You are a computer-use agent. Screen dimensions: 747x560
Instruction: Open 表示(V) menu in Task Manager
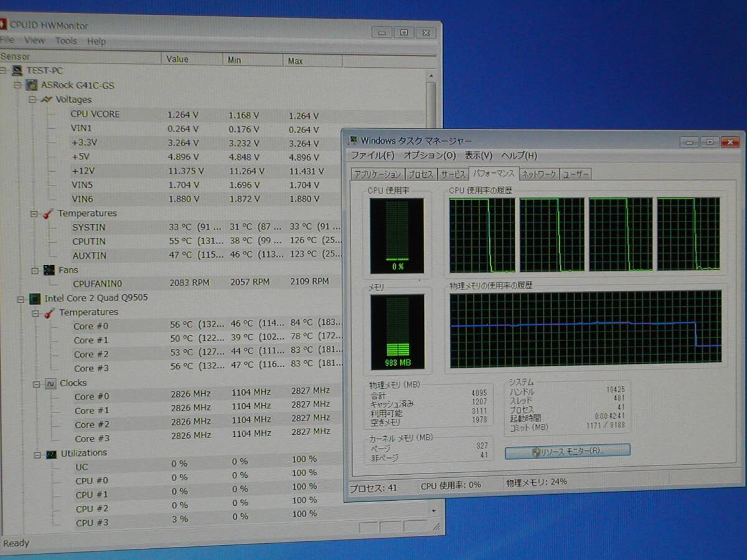pyautogui.click(x=479, y=156)
